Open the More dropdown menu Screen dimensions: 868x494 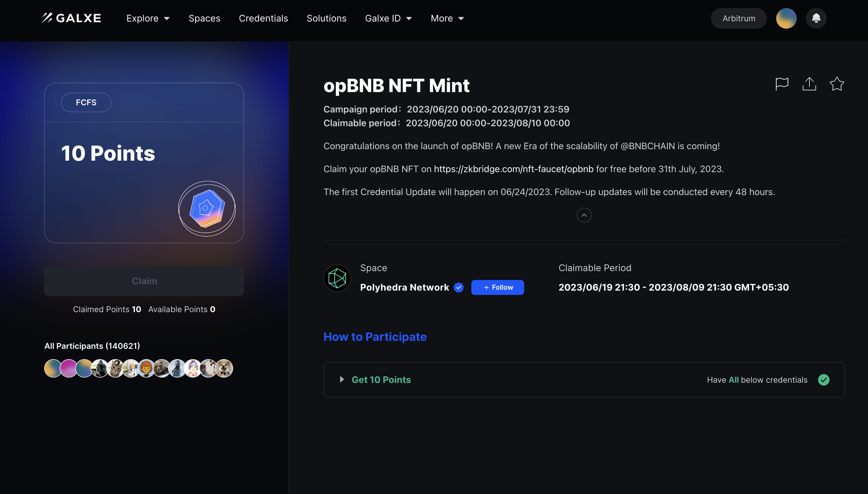click(447, 18)
